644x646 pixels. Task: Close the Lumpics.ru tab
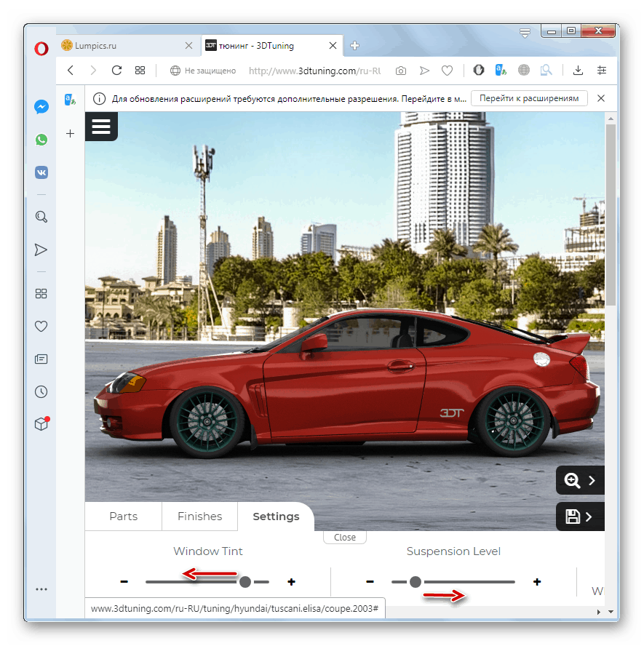coord(188,45)
